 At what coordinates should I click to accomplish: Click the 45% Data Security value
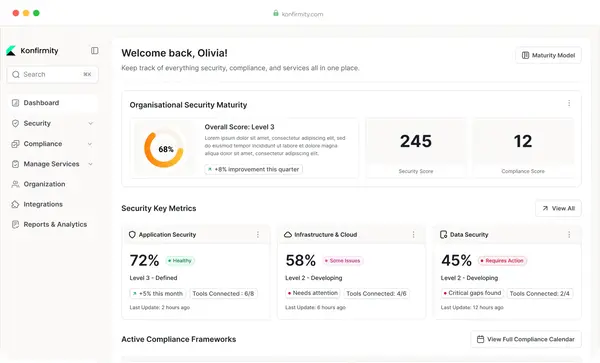click(456, 260)
